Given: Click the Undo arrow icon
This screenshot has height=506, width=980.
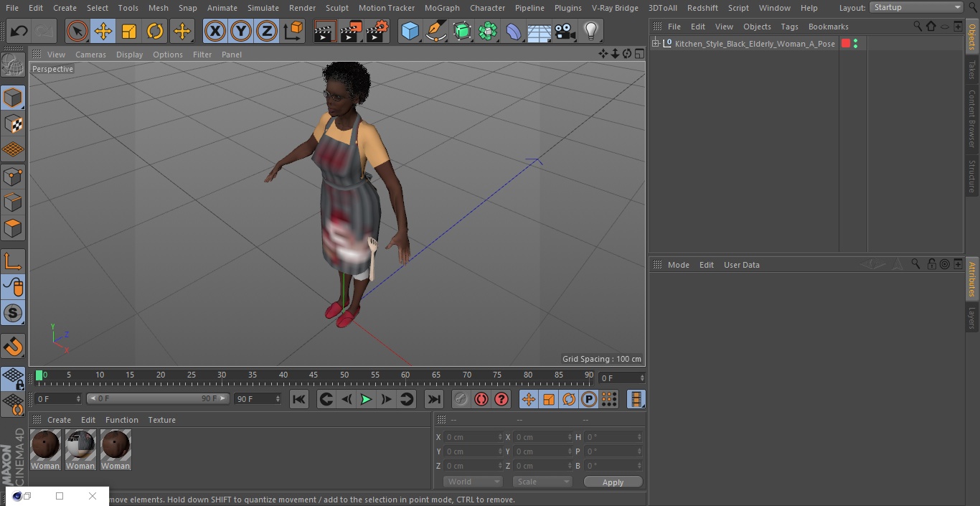Looking at the screenshot, I should [x=19, y=31].
